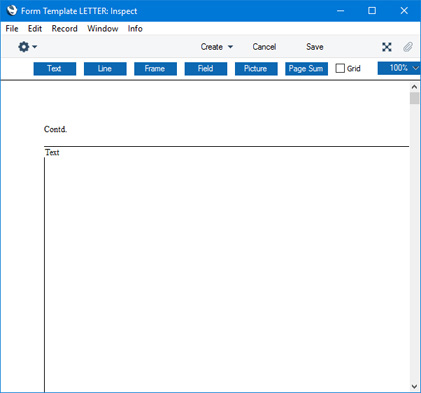The height and width of the screenshot is (393, 421).
Task: Select the "Text" field on canvas
Action: pyautogui.click(x=52, y=152)
